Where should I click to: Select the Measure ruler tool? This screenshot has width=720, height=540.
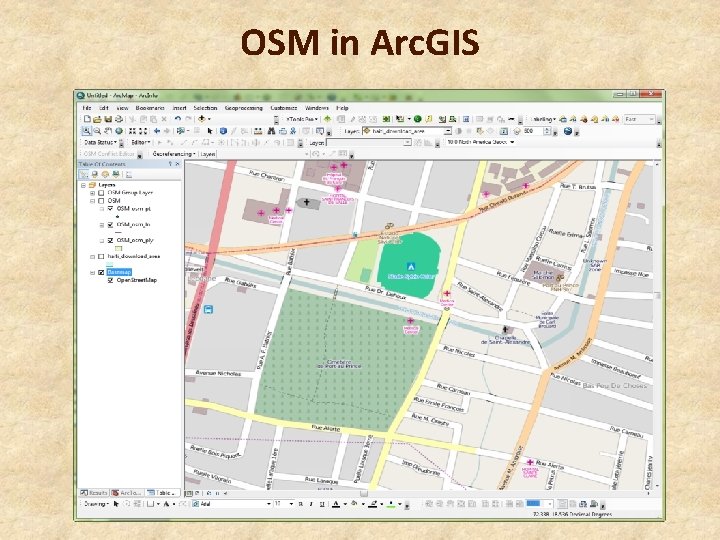[258, 131]
